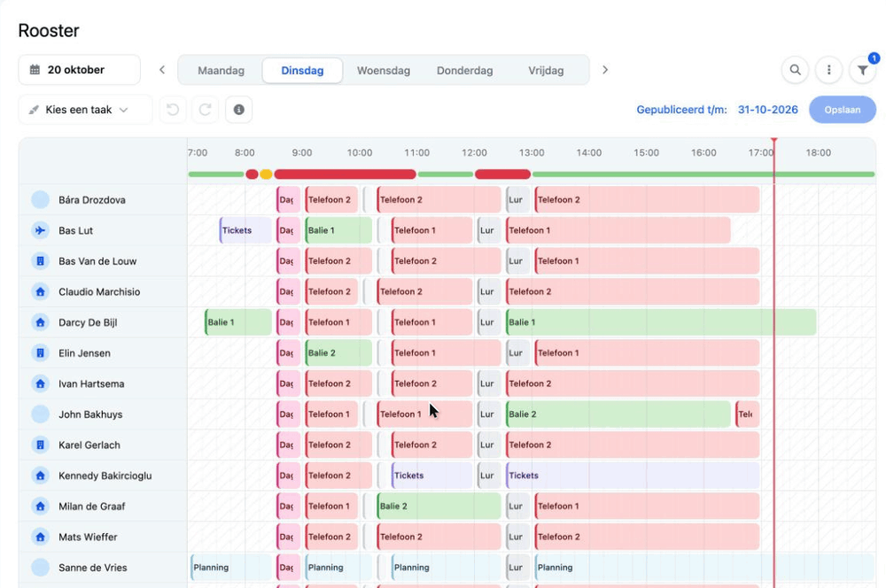The width and height of the screenshot is (886, 588).
Task: Open the search magnifier icon
Action: pyautogui.click(x=795, y=70)
